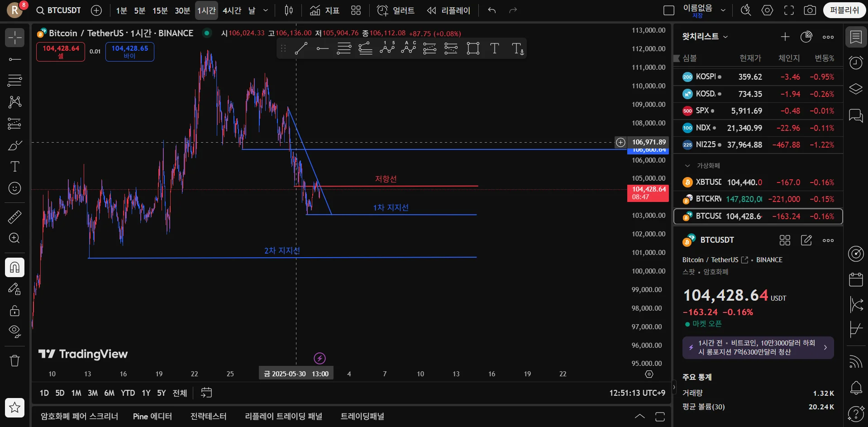Open the forecasting and measurement tools
The width and height of the screenshot is (868, 427).
click(x=15, y=123)
